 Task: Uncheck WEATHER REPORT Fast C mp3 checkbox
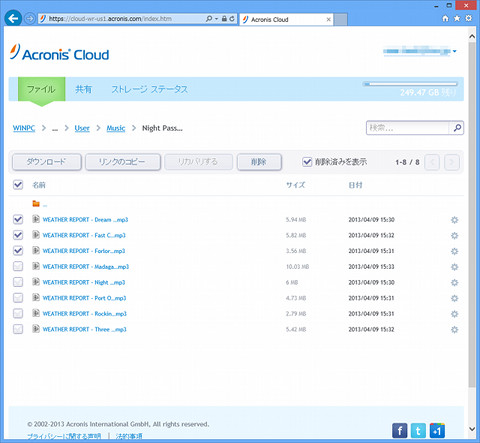pyautogui.click(x=18, y=235)
